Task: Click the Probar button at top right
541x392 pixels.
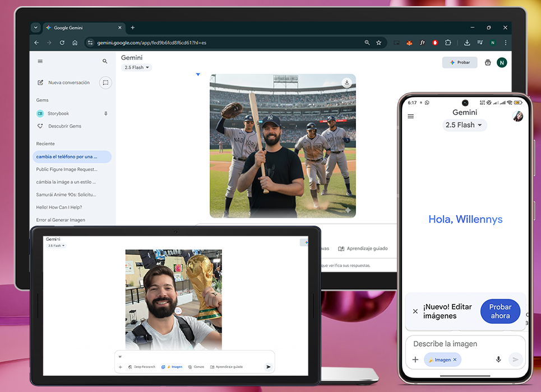Action: click(460, 63)
